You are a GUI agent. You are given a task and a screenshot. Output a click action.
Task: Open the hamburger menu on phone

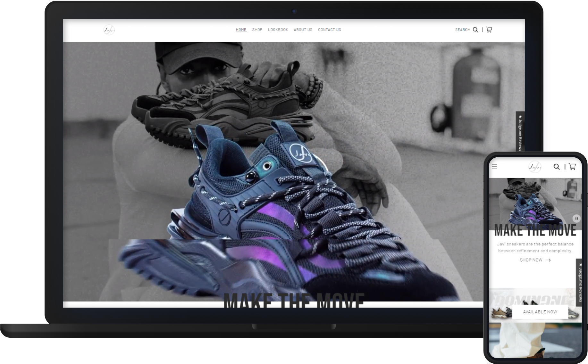tap(494, 167)
